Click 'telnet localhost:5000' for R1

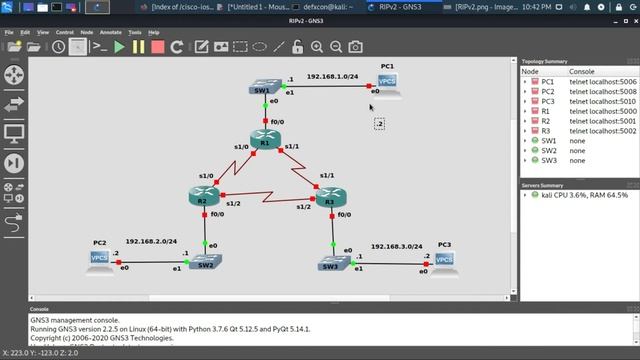(x=603, y=111)
